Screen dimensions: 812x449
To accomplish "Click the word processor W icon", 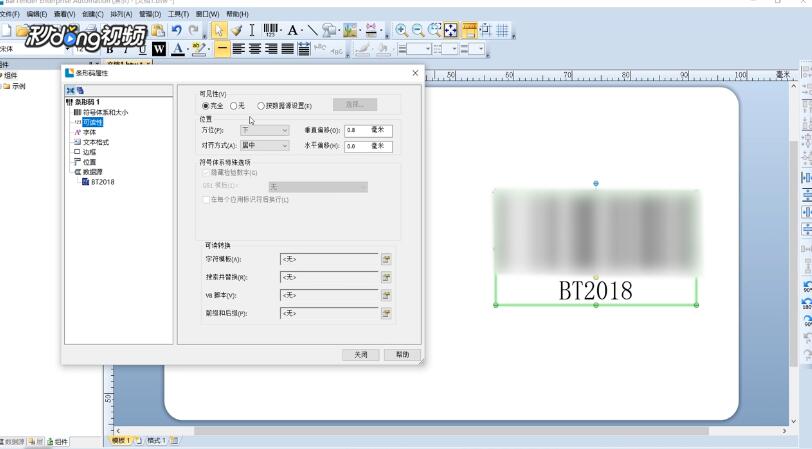I will point(159,49).
